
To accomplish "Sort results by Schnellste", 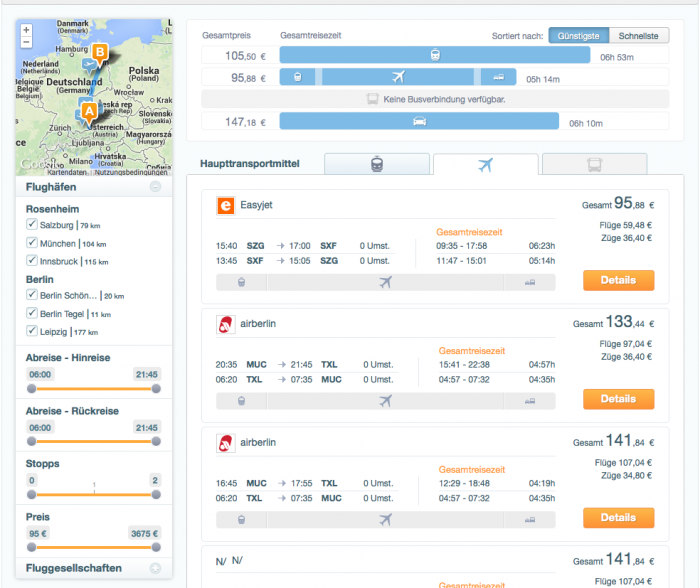I will coord(637,35).
